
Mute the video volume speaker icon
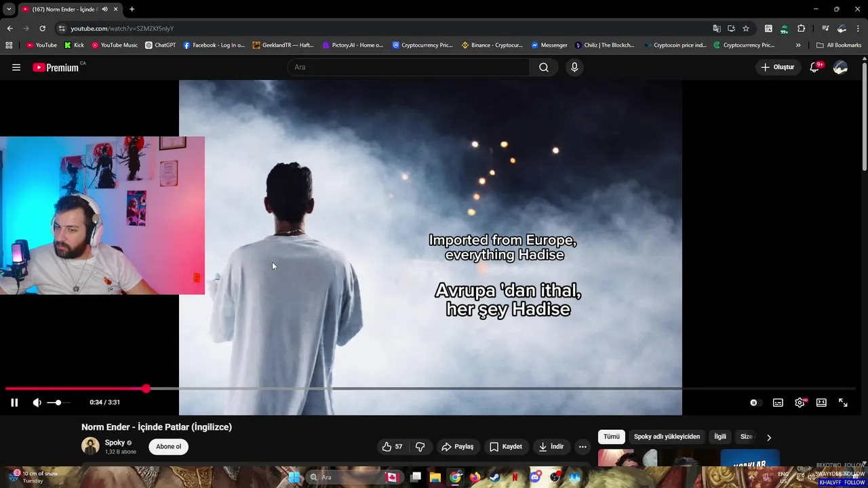coord(37,403)
